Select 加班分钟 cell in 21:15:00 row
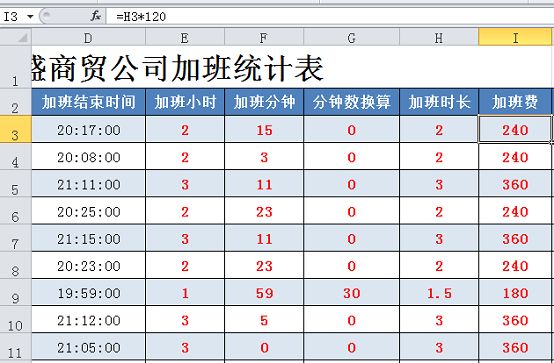The height and width of the screenshot is (363, 554). click(264, 239)
